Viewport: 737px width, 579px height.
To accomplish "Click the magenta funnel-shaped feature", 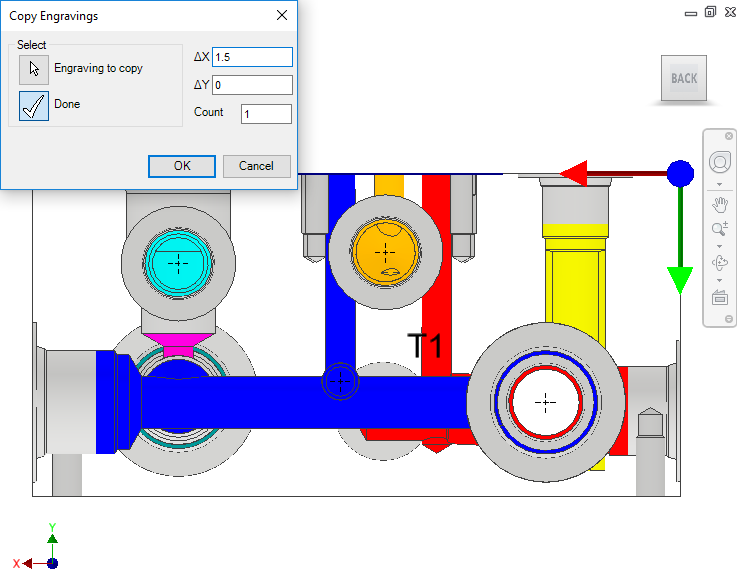I will coord(178,345).
